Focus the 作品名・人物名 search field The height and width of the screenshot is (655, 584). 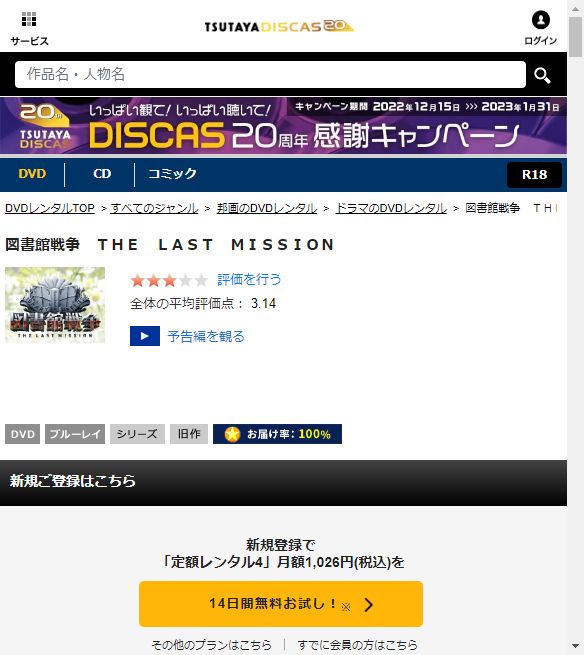[270, 74]
